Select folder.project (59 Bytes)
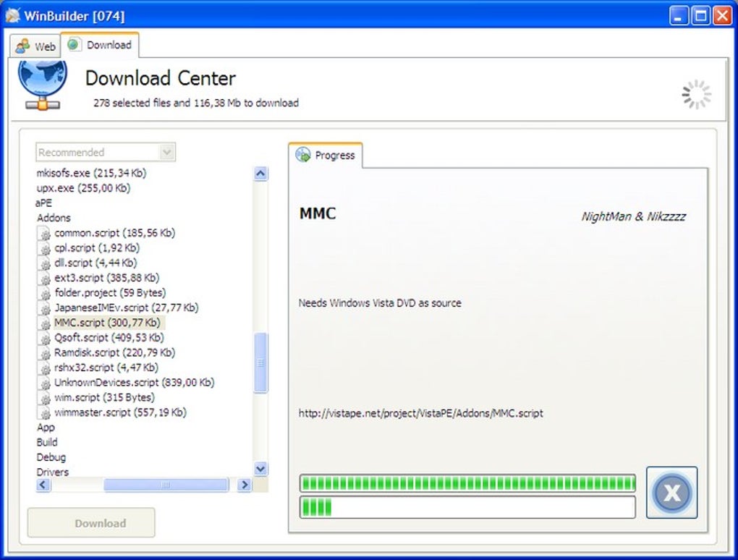The width and height of the screenshot is (738, 560). click(110, 293)
